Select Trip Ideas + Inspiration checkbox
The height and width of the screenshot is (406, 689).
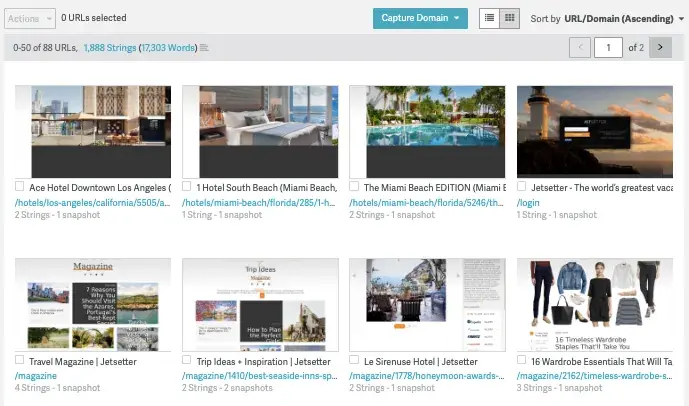coord(186,360)
